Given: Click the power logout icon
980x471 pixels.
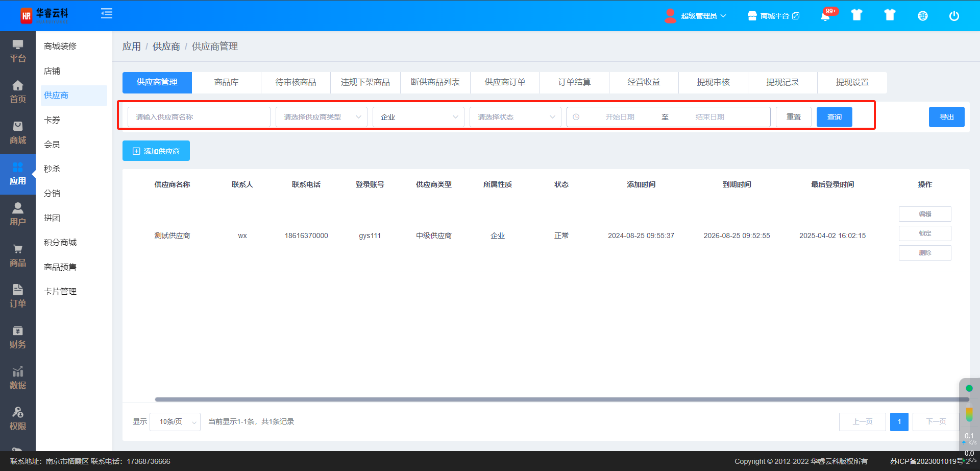Looking at the screenshot, I should 953,16.
